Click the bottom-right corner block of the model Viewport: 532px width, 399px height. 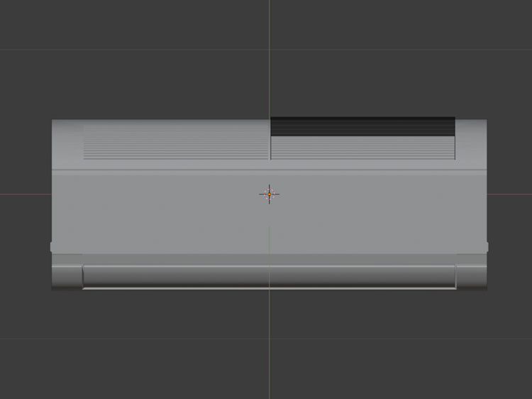tap(471, 273)
